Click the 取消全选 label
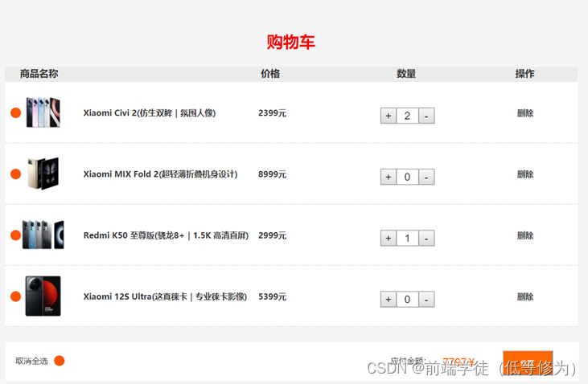 click(32, 362)
